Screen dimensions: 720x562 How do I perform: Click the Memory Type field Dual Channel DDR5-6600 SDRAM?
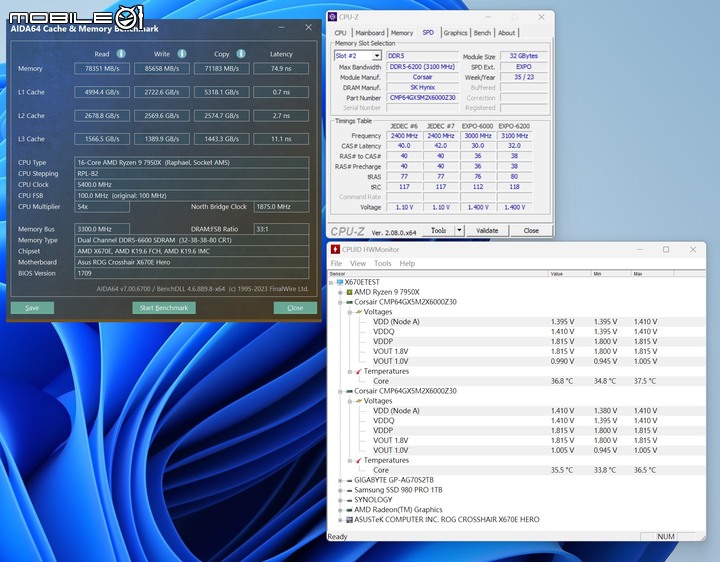(x=191, y=240)
